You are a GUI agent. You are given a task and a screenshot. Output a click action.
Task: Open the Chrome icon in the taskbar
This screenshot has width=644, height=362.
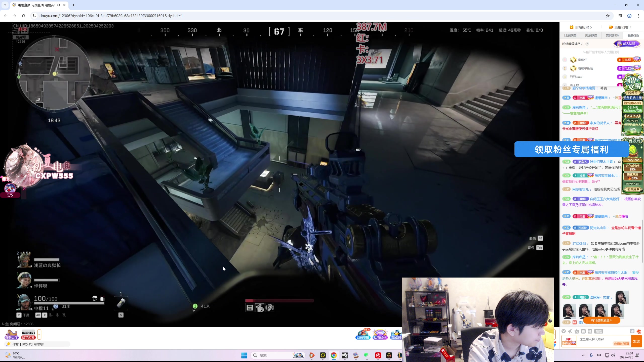[334, 355]
